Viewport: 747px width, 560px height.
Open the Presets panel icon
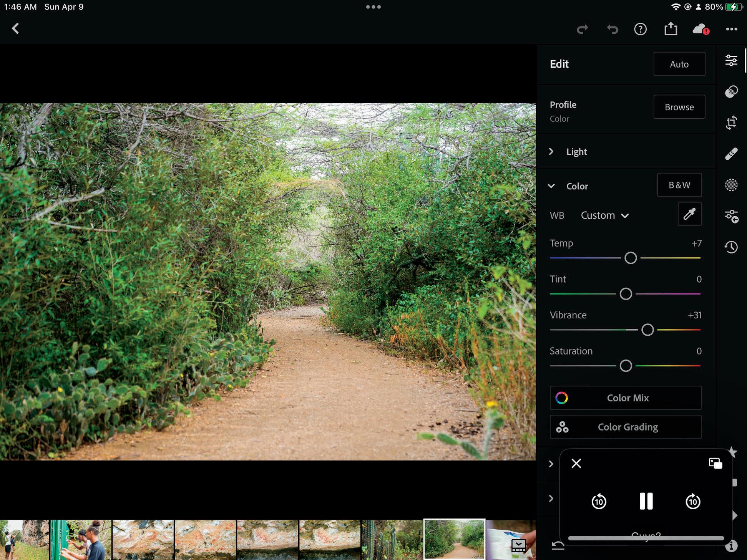click(731, 91)
